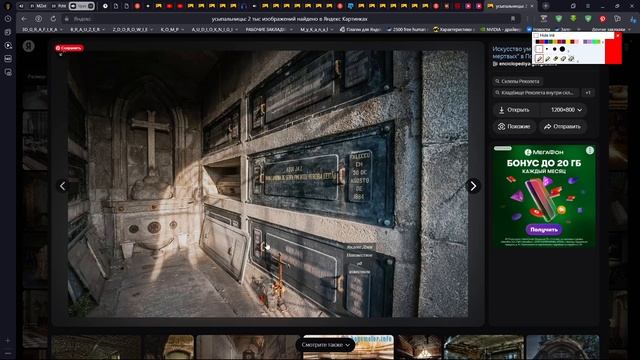Select the medium brush size dot
Image resolution: width=640 pixels, height=360 pixels.
[554, 49]
